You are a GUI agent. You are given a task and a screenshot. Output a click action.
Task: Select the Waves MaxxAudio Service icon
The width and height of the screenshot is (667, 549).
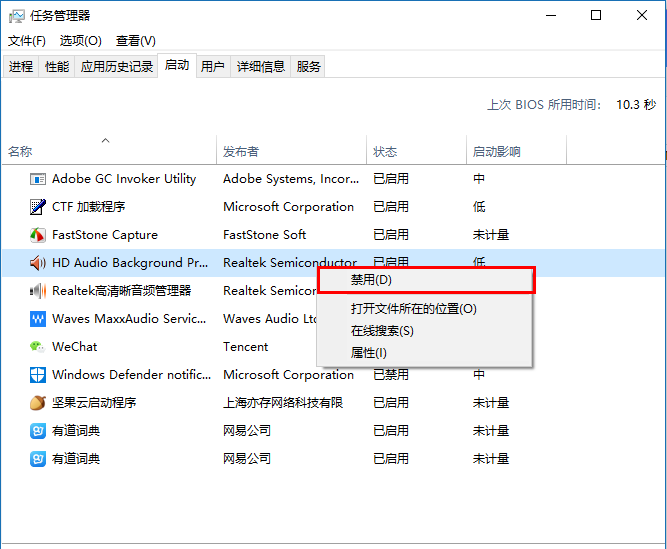coord(37,319)
